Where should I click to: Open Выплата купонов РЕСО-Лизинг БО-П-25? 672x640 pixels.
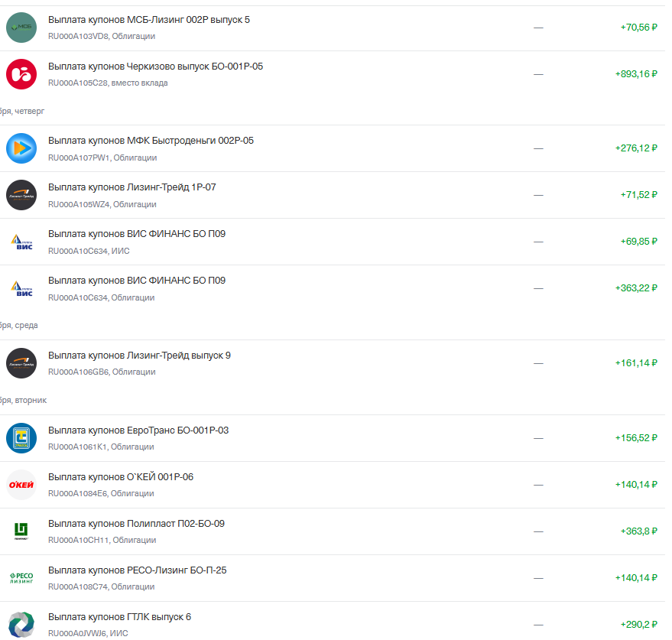(137, 570)
